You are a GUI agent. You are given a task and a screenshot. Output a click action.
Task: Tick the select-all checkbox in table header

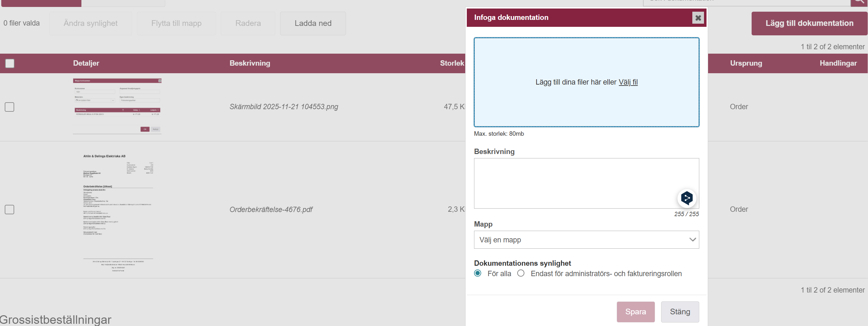[x=10, y=63]
